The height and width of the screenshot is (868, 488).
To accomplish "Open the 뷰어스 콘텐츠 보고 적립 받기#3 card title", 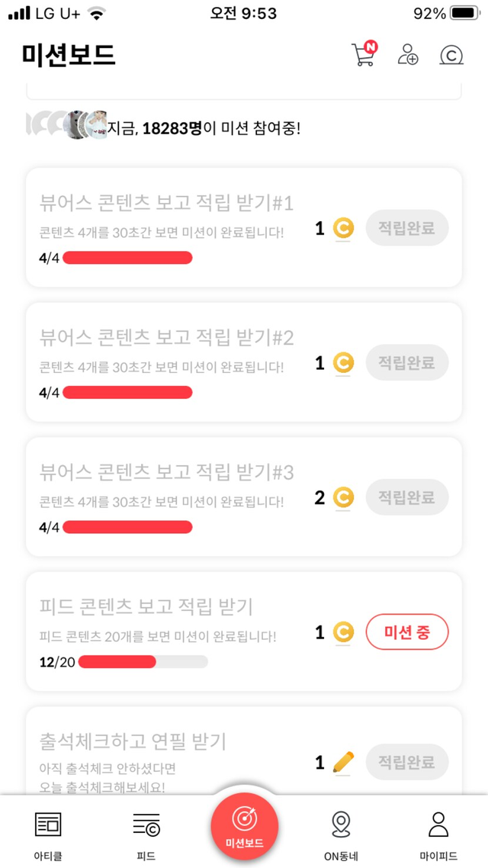I will click(x=166, y=472).
